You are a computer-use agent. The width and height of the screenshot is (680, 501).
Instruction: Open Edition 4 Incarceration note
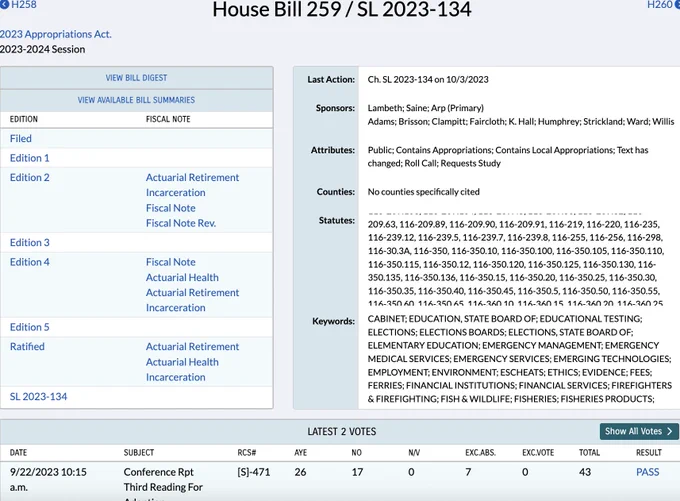pyautogui.click(x=176, y=308)
